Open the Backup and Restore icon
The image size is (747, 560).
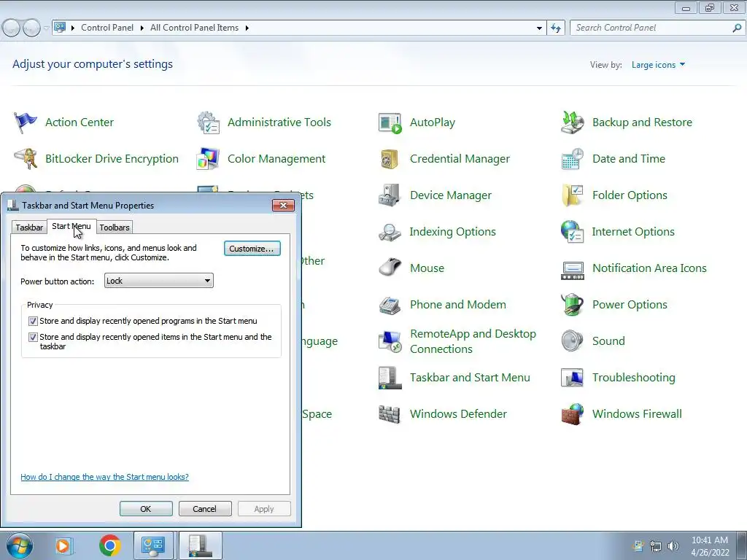point(572,122)
